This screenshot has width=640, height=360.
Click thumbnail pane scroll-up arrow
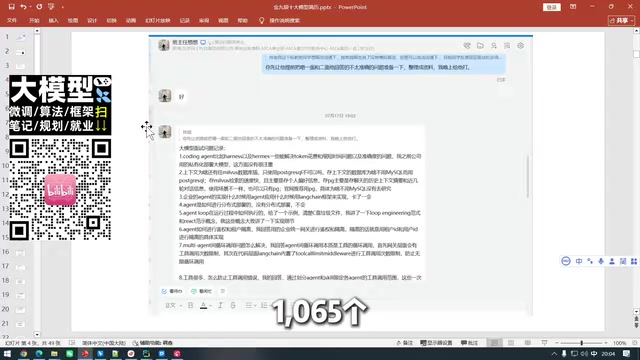tap(37, 31)
